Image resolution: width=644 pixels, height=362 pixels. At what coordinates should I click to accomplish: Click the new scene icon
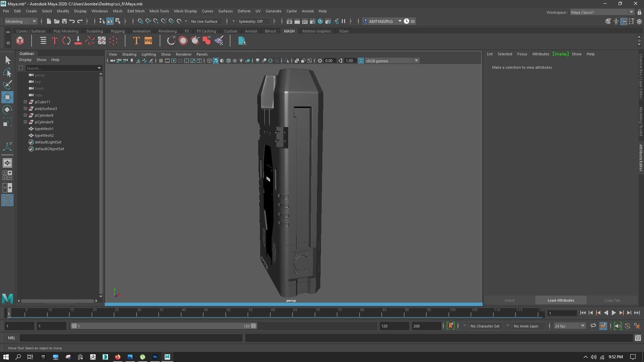49,21
